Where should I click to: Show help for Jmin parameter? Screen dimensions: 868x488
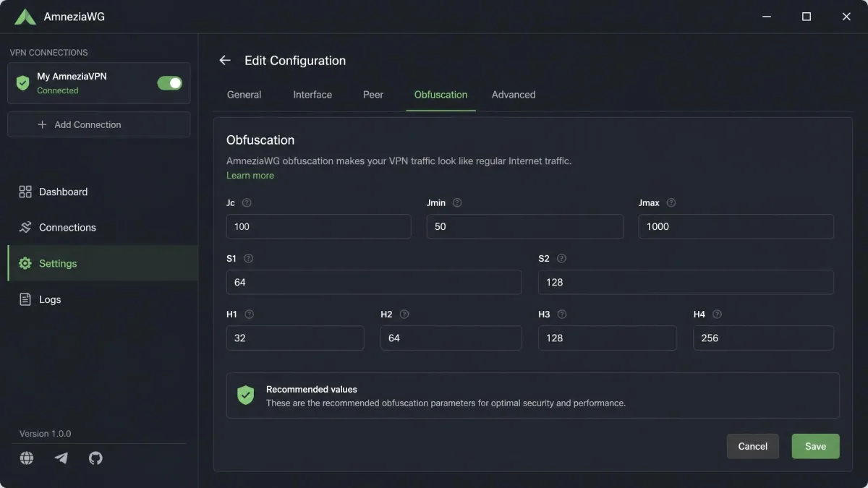(457, 203)
